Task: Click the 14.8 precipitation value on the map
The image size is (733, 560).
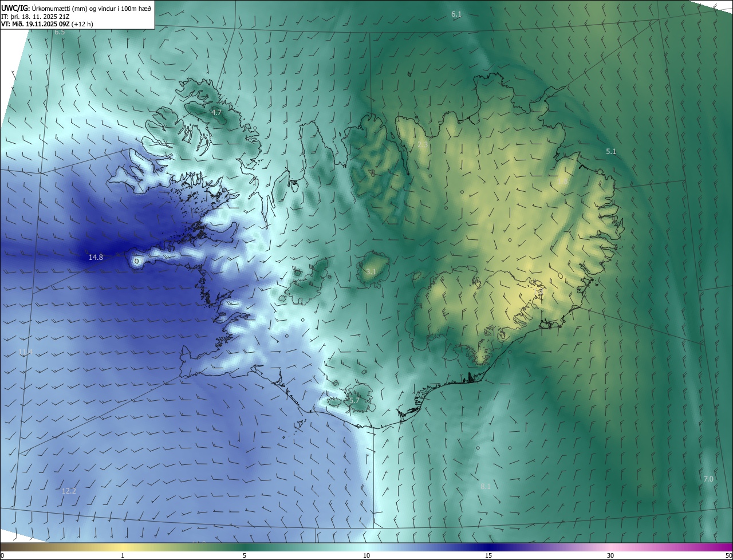Action: pos(96,258)
